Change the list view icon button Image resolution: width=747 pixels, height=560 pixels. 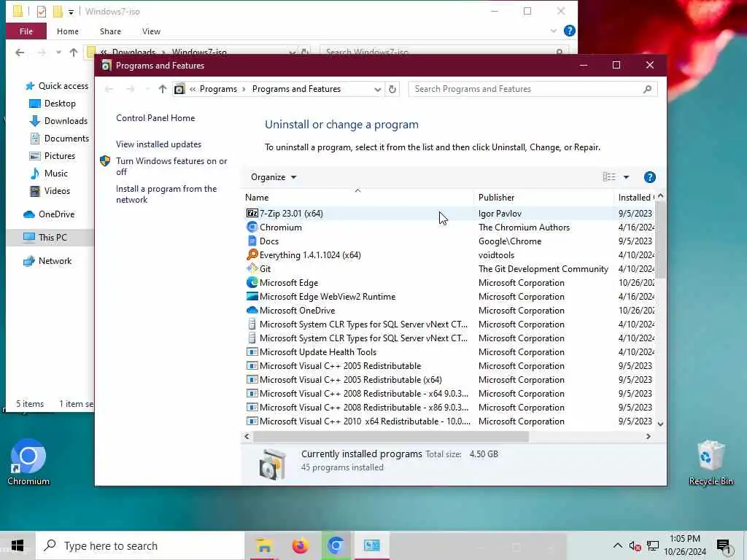coord(609,177)
